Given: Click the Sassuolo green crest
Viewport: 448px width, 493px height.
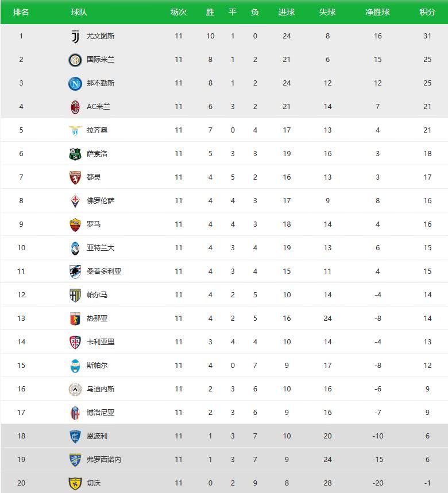Looking at the screenshot, I should [75, 154].
